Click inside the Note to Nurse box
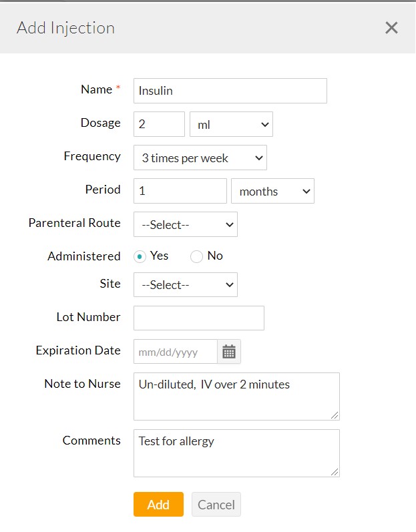Image resolution: width=416 pixels, height=532 pixels. pyautogui.click(x=236, y=396)
